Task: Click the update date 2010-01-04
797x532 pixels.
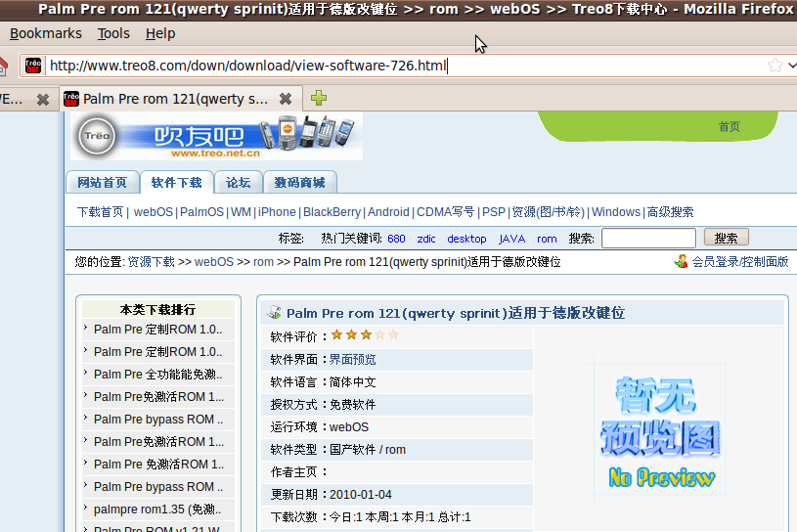Action: pos(361,495)
